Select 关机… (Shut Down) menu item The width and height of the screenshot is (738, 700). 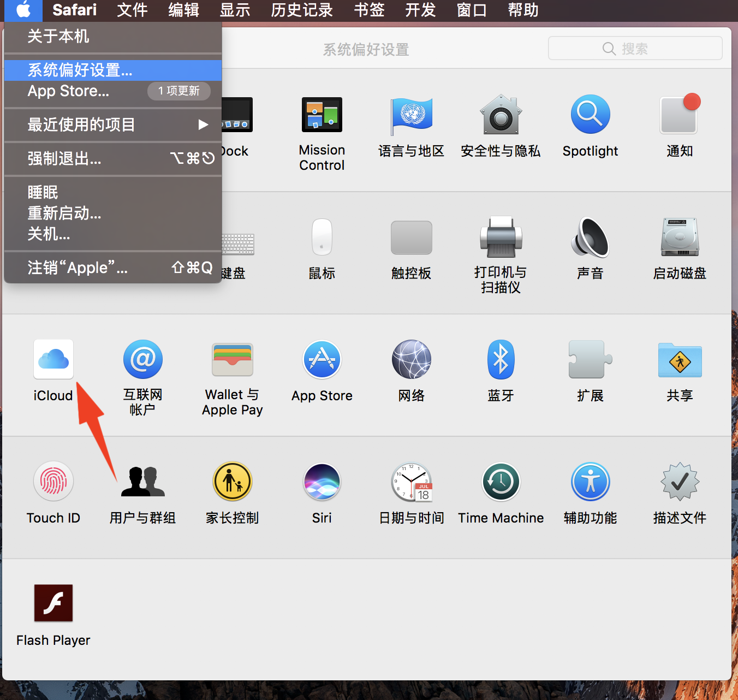click(113, 234)
